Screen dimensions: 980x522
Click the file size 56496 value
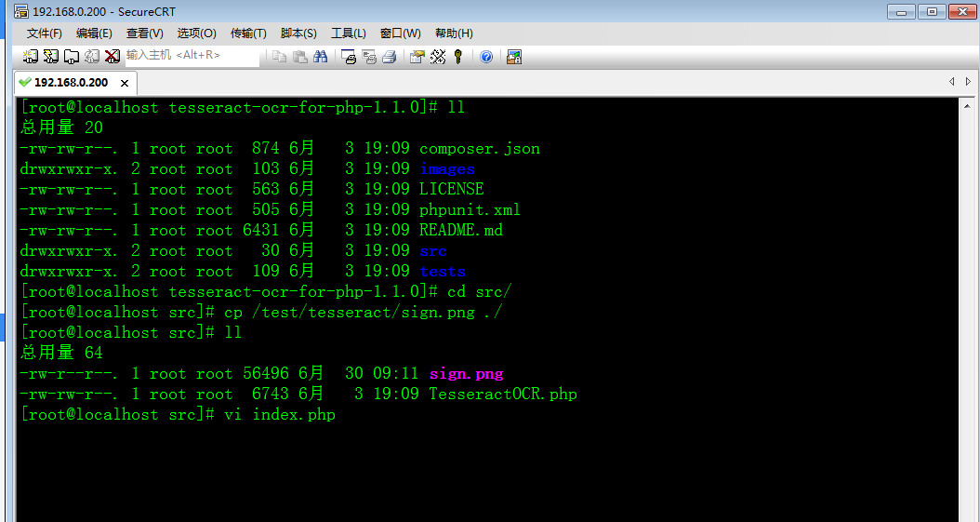pos(266,374)
